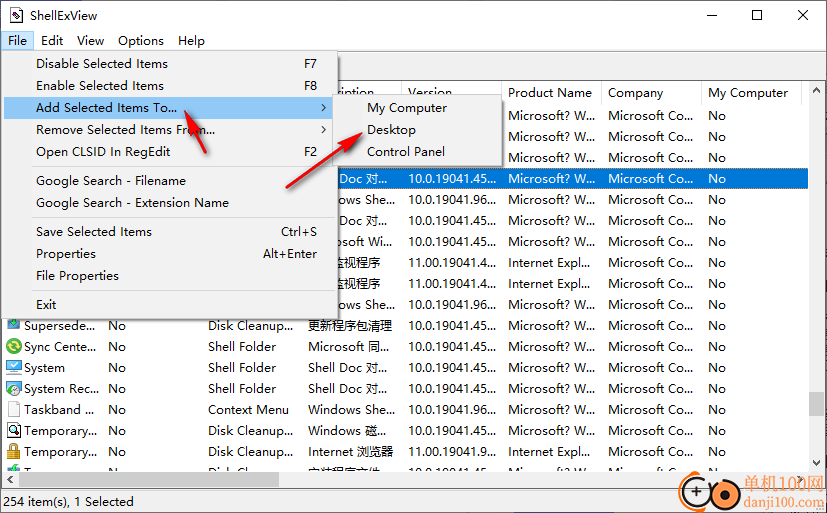Sort by Version column header

pyautogui.click(x=451, y=90)
